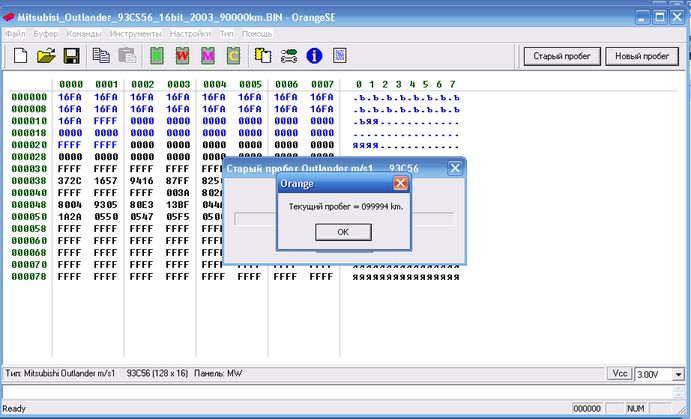The height and width of the screenshot is (419, 691).
Task: Open the Инструменты menu
Action: [136, 33]
